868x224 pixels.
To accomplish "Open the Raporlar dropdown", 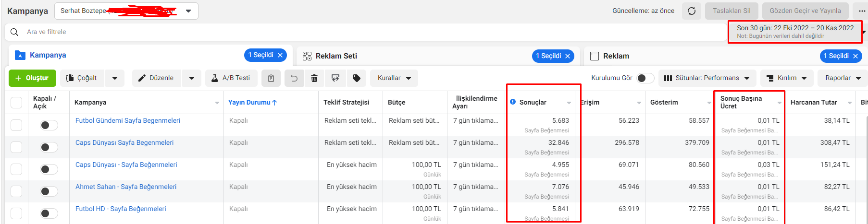I will coord(843,78).
